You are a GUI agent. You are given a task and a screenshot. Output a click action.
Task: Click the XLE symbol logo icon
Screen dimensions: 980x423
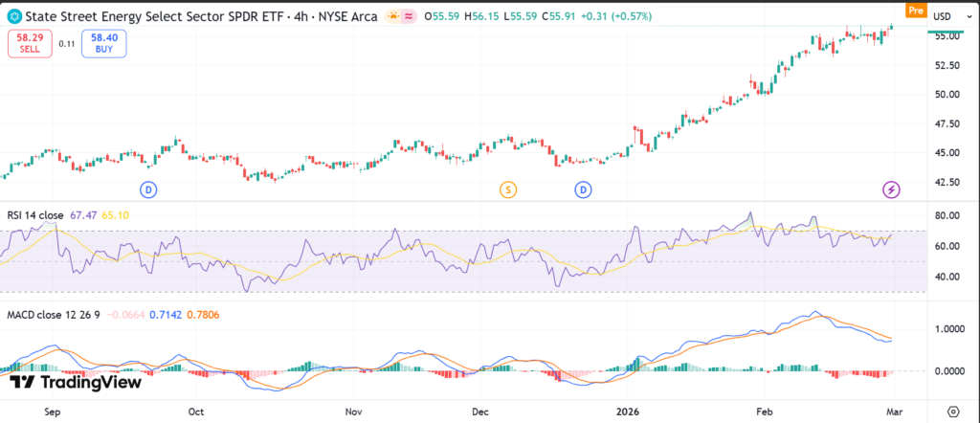pos(12,15)
